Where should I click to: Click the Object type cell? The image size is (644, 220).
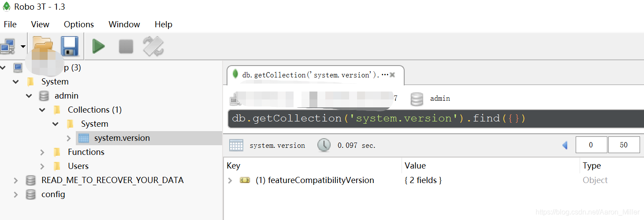[x=595, y=180]
